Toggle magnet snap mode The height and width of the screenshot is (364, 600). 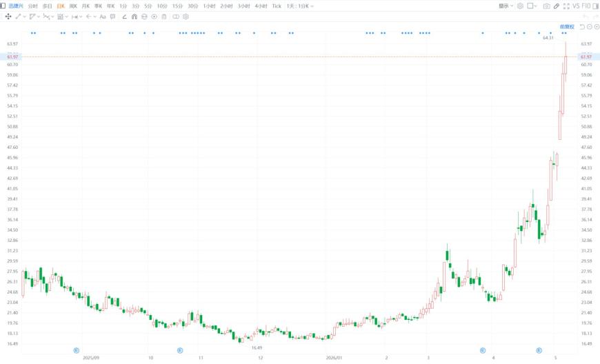coord(134,17)
